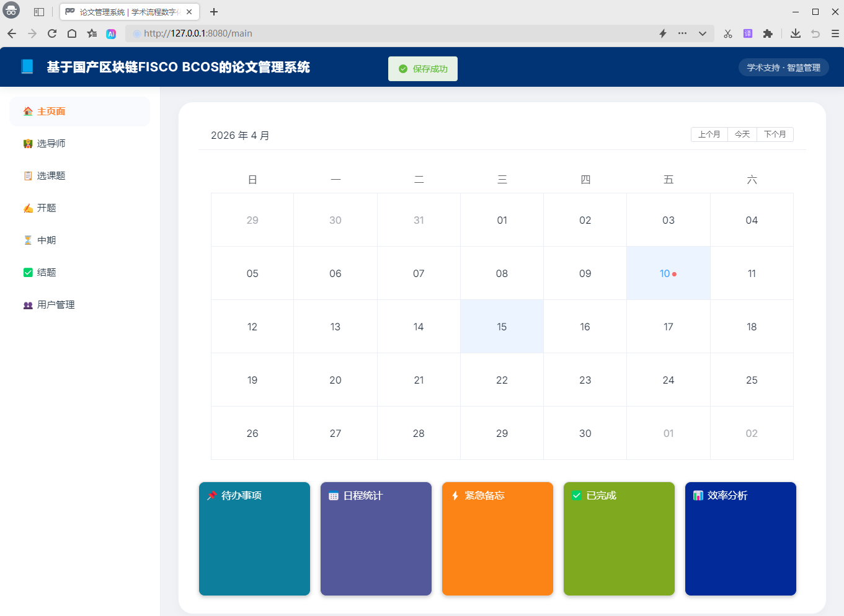This screenshot has width=844, height=616.
Task: Toggle the sidebar panel icon
Action: [39, 12]
